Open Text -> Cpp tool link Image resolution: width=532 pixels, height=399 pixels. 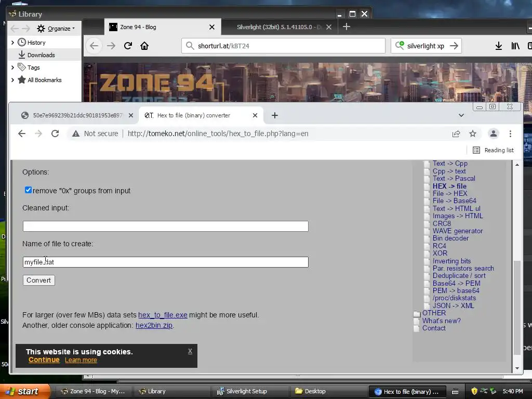450,164
